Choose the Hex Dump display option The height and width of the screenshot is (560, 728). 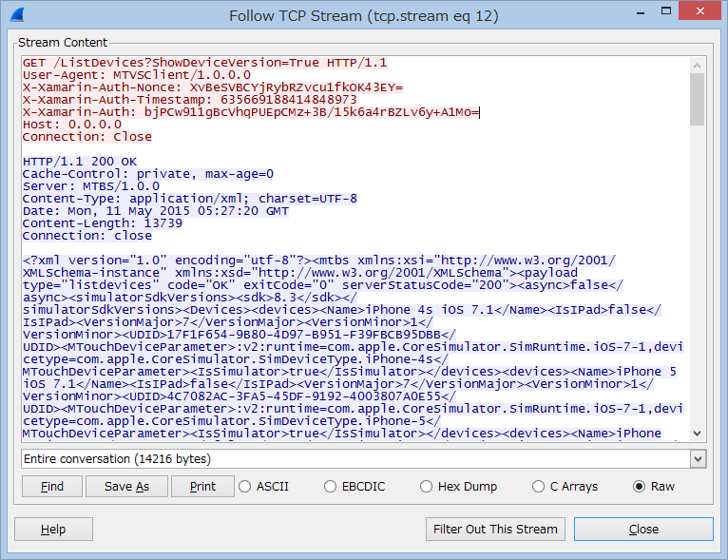coord(459,486)
